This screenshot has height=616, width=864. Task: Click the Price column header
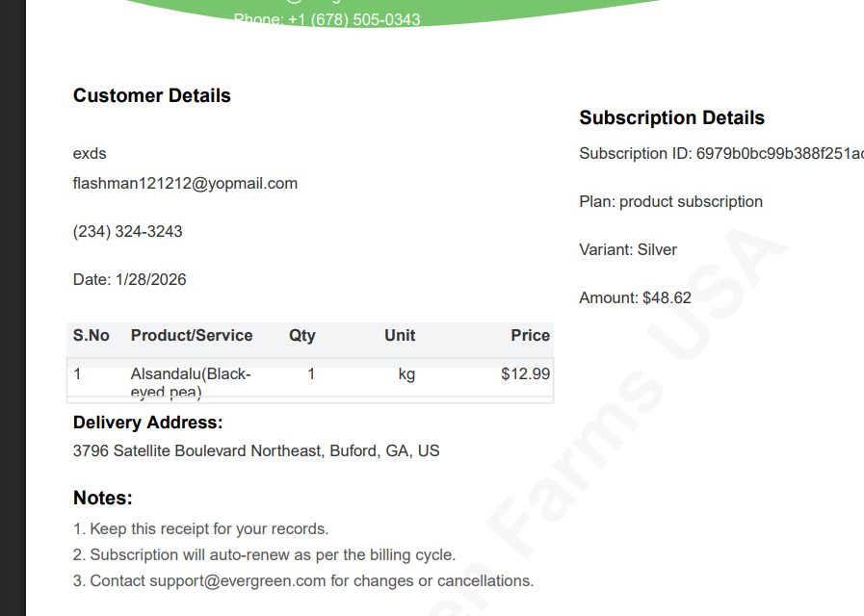coord(530,335)
